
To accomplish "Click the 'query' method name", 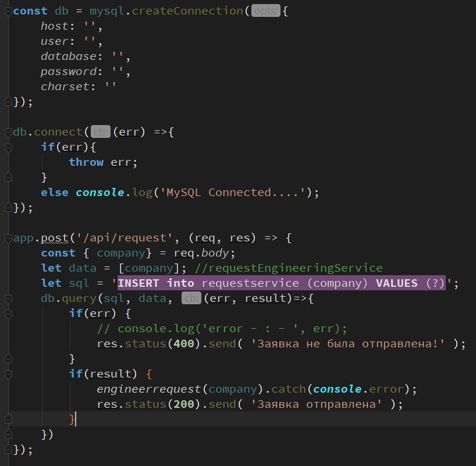I will [79, 299].
